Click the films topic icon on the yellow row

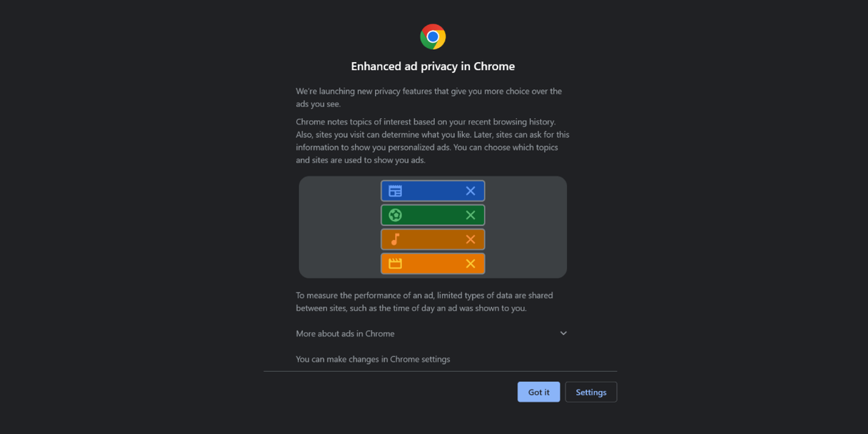(395, 263)
